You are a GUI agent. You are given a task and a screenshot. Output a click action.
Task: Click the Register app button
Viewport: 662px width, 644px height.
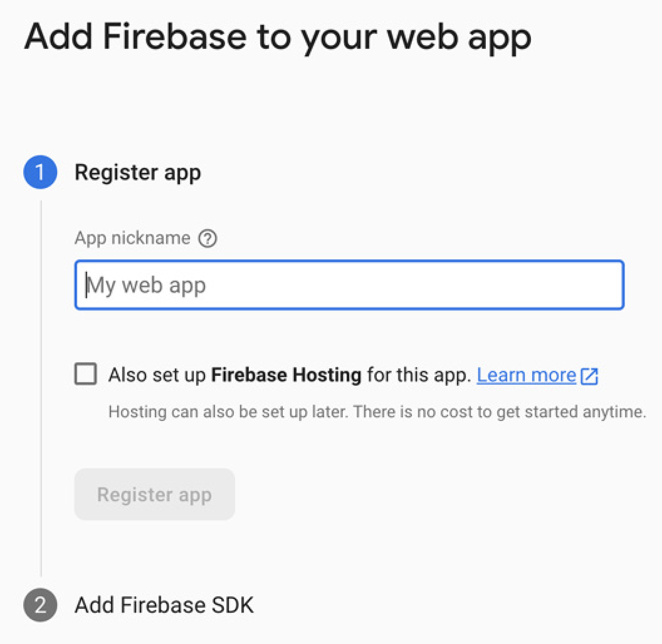pyautogui.click(x=154, y=494)
